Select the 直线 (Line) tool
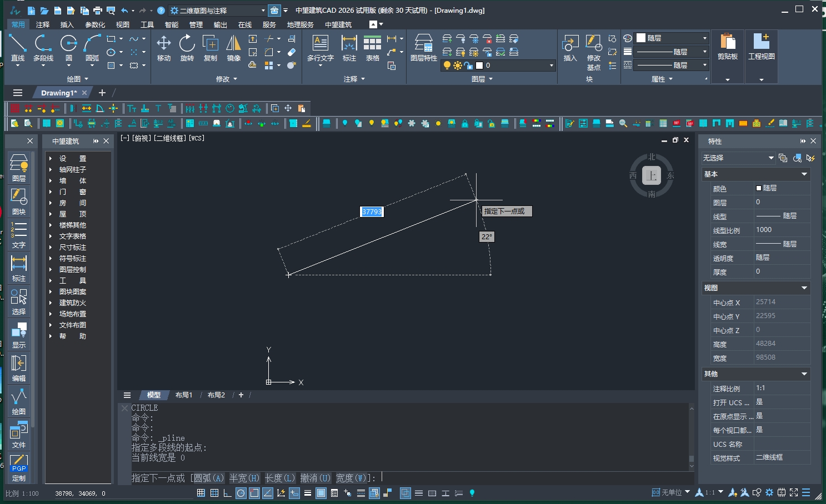 coord(18,48)
